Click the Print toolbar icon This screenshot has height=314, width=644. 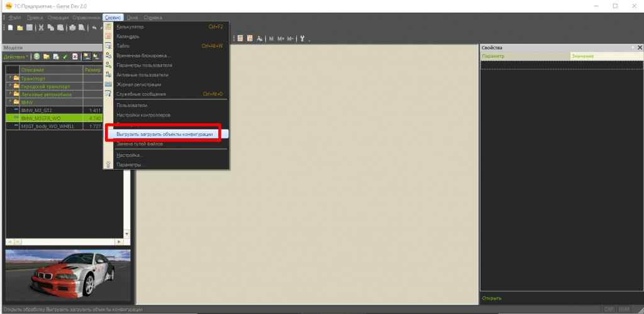(x=72, y=28)
